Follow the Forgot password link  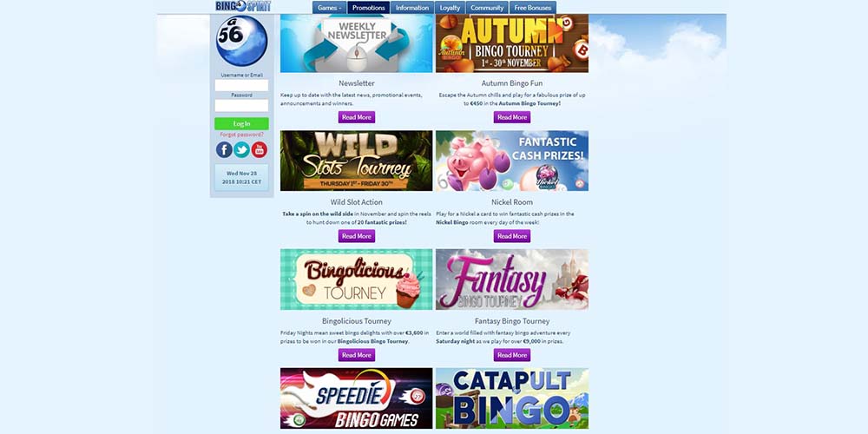coord(241,135)
